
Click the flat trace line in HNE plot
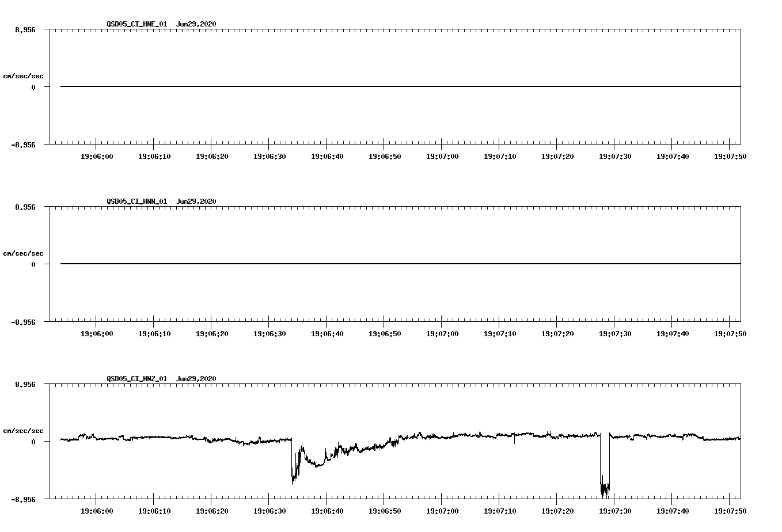pyautogui.click(x=400, y=86)
